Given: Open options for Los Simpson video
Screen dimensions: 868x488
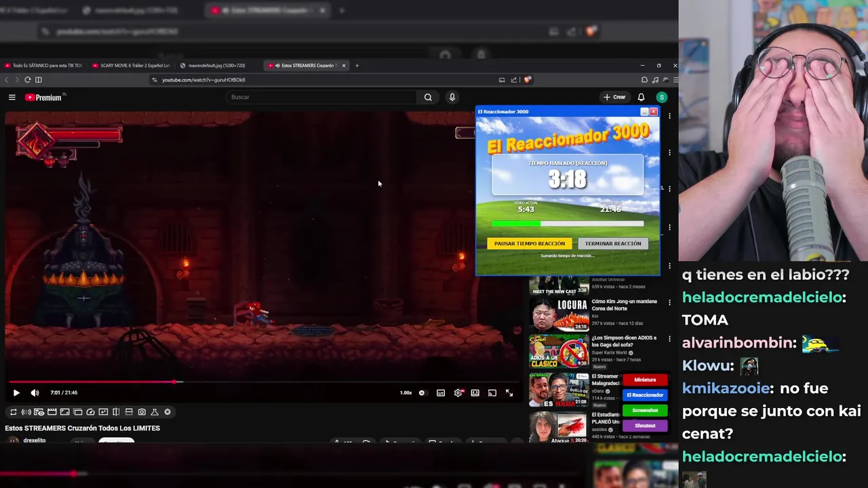Looking at the screenshot, I should tap(669, 339).
